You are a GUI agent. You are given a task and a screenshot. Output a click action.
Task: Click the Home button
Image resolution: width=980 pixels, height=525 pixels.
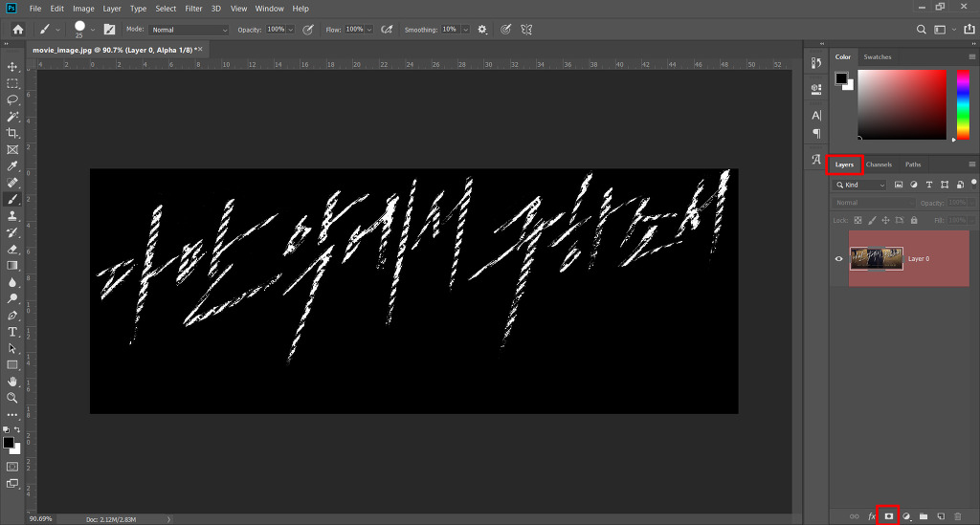pos(18,30)
